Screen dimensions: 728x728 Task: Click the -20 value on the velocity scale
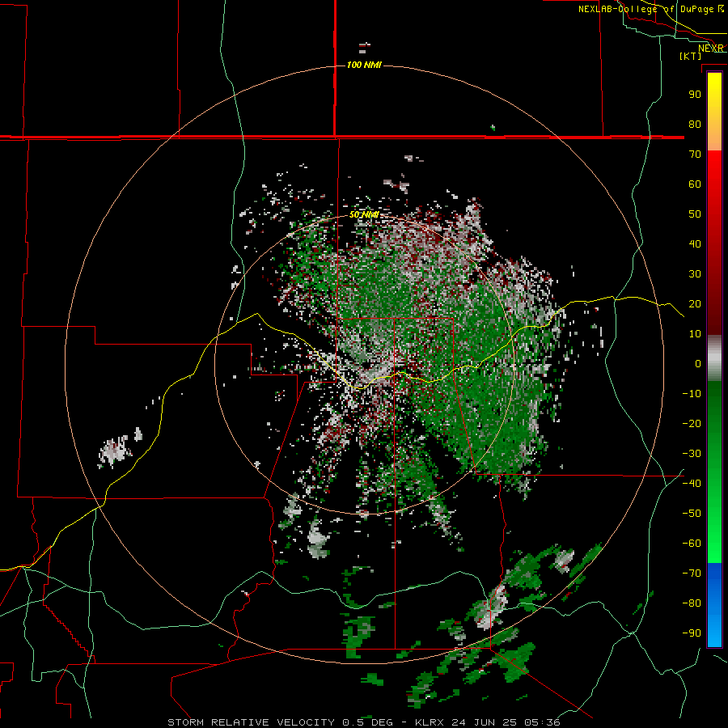tap(692, 423)
